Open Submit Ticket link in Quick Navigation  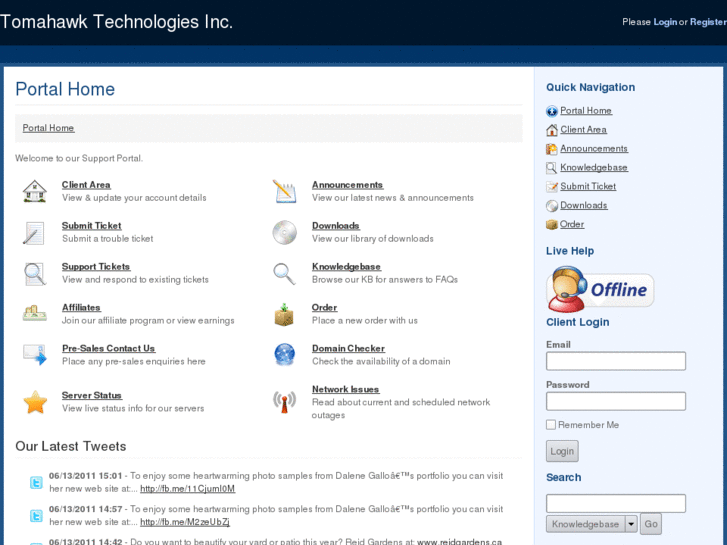[x=588, y=186]
